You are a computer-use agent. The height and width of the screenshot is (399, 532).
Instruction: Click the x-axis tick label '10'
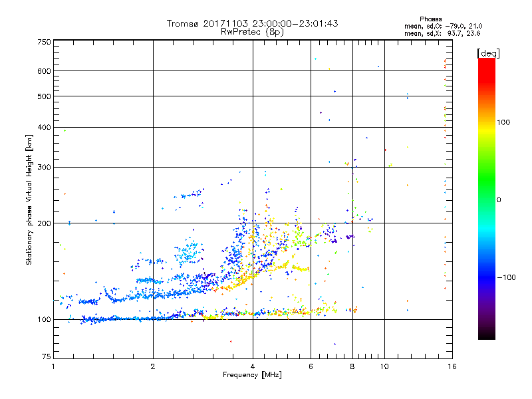click(x=384, y=366)
